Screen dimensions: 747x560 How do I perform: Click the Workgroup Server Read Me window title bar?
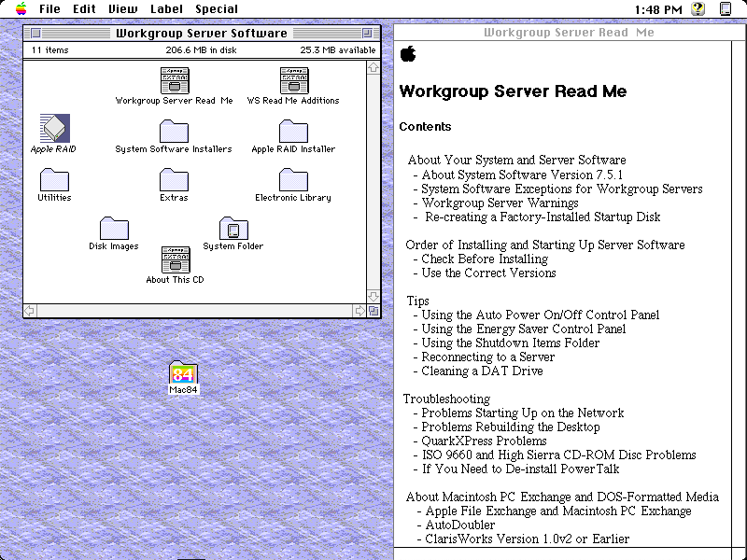(x=569, y=33)
